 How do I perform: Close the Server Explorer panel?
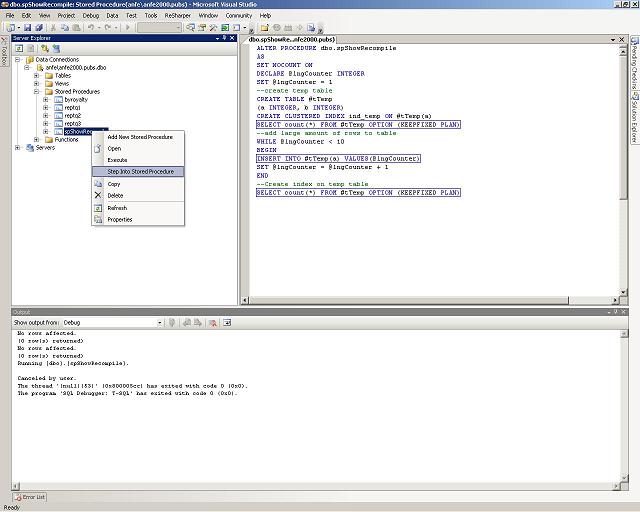(x=230, y=38)
